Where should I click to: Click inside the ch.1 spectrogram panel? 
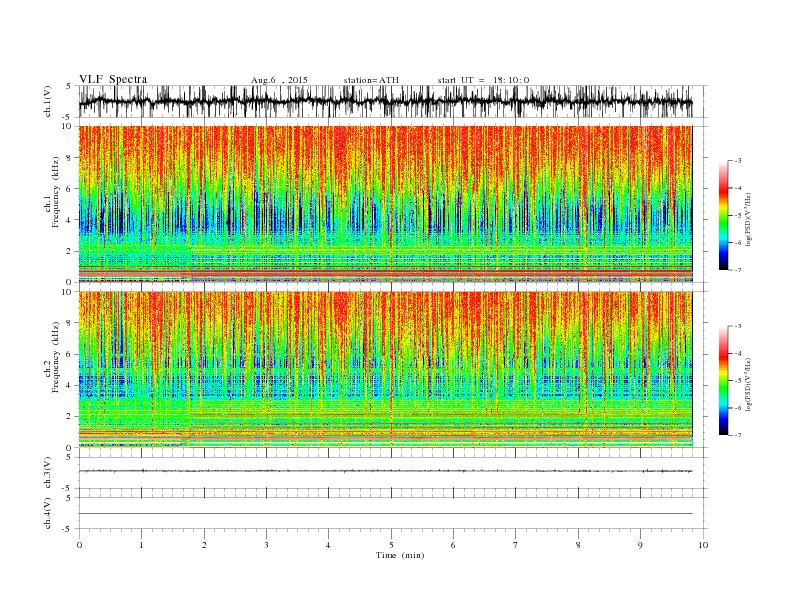point(385,204)
